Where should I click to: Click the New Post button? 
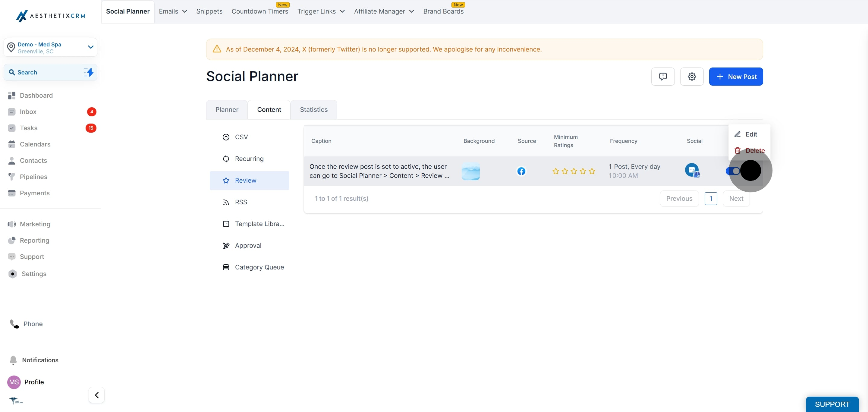coord(736,77)
